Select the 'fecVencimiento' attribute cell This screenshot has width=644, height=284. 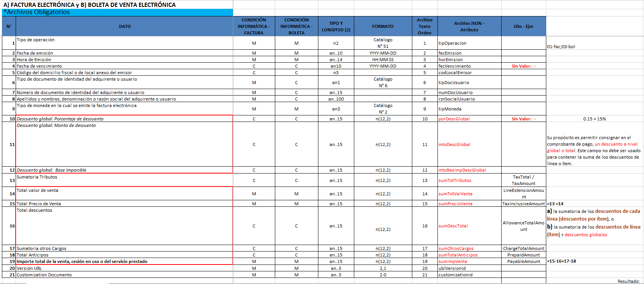click(x=469, y=66)
